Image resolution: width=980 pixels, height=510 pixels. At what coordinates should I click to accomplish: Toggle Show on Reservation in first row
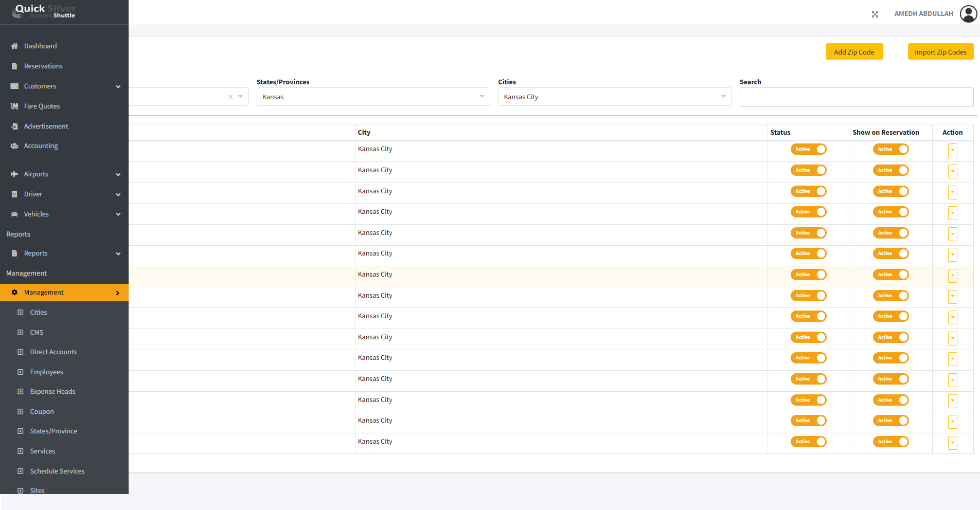890,150
